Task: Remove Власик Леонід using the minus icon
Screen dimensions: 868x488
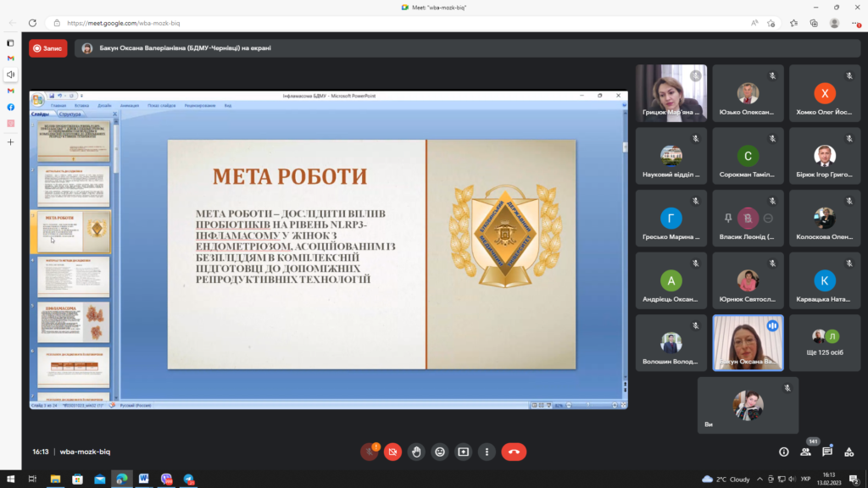Action: (768, 218)
